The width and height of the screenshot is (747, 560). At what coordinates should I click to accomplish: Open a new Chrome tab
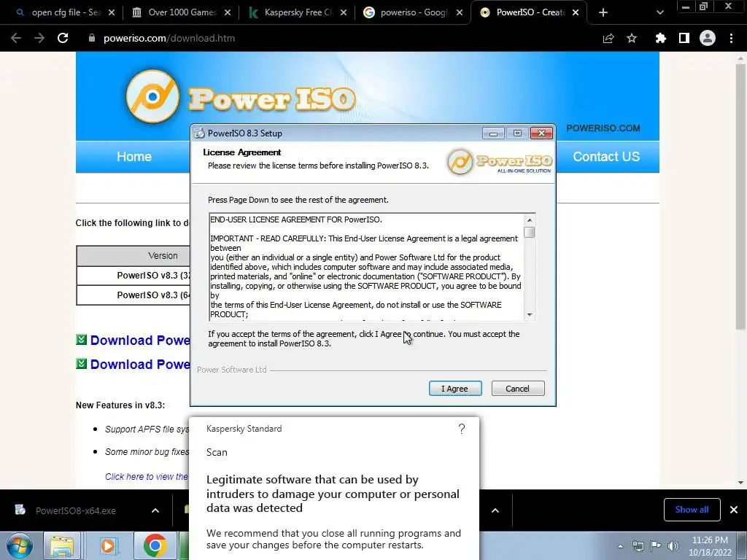pos(603,13)
